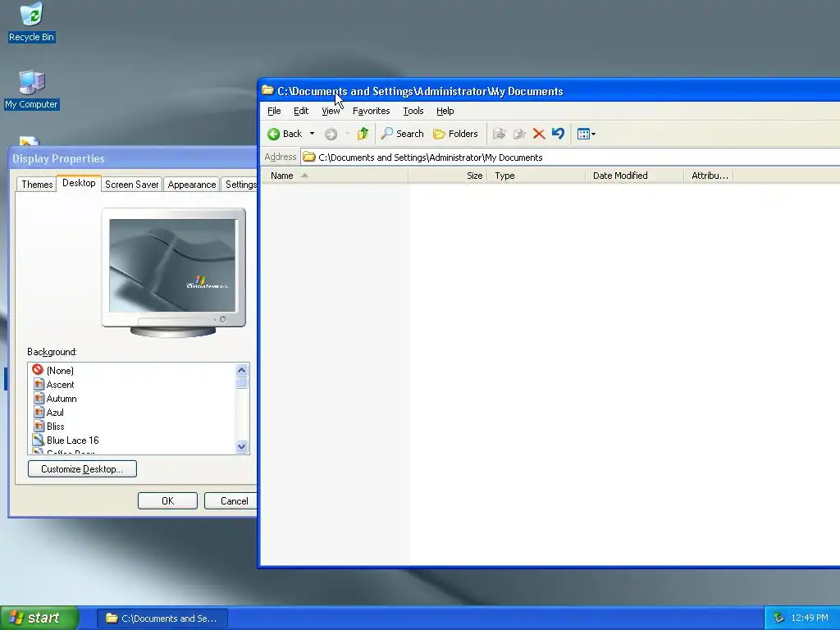Click Background list scroll up arrow
Image resolution: width=840 pixels, height=630 pixels.
[x=242, y=370]
